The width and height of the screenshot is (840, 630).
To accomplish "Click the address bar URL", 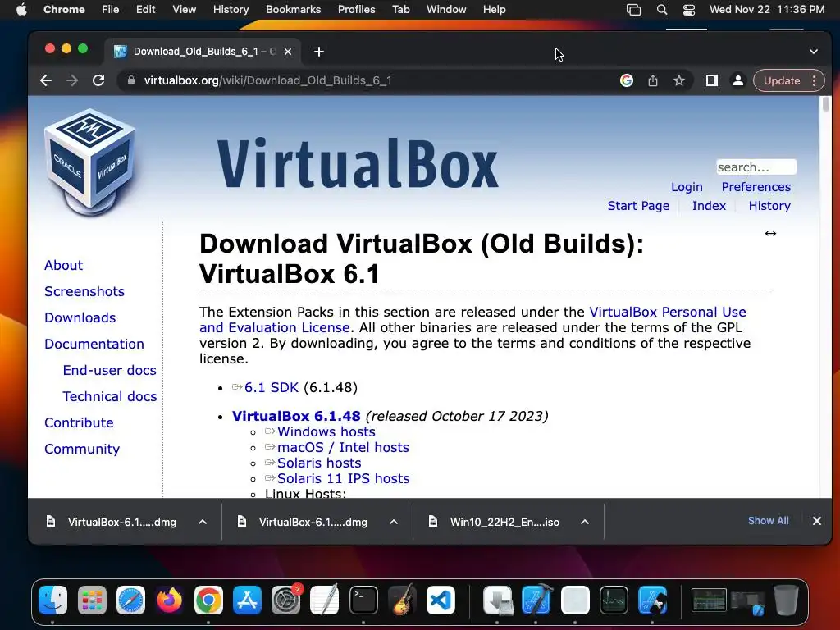I will click(268, 81).
